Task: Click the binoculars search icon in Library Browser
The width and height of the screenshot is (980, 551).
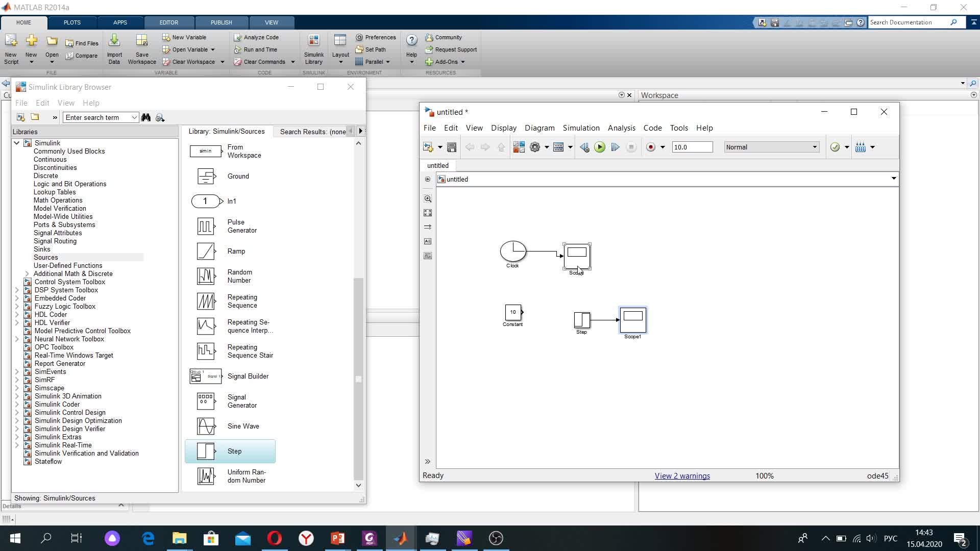Action: tap(146, 117)
